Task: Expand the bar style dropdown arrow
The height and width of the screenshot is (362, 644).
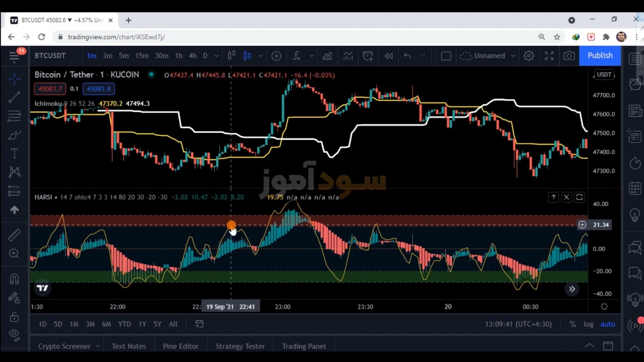Action: click(x=261, y=56)
